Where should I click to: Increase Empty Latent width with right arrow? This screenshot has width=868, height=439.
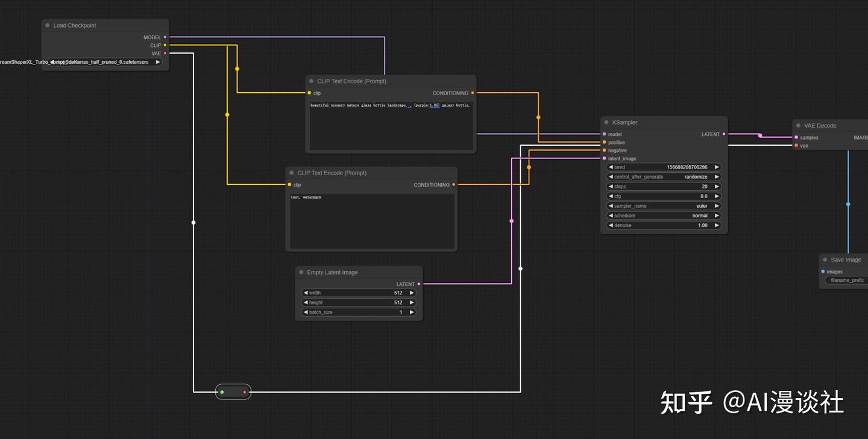[x=412, y=293]
